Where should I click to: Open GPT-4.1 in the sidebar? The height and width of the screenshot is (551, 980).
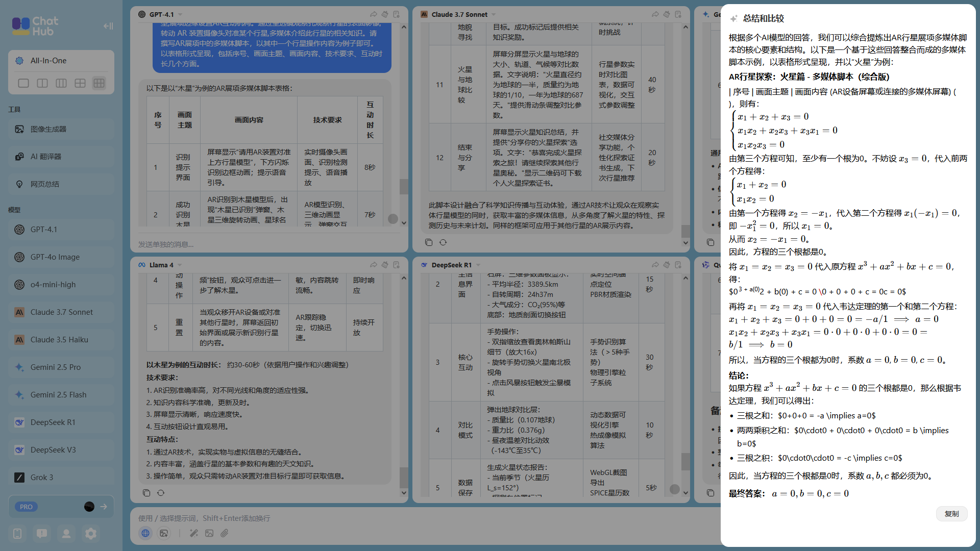(61, 230)
